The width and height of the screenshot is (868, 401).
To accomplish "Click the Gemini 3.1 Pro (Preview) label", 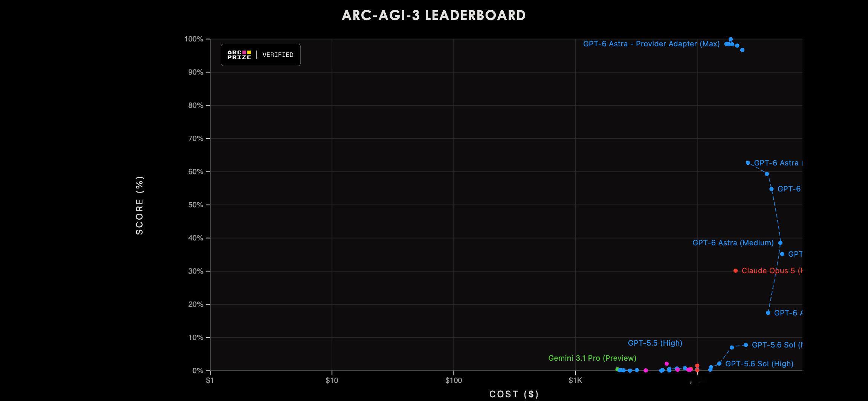I will coord(592,358).
